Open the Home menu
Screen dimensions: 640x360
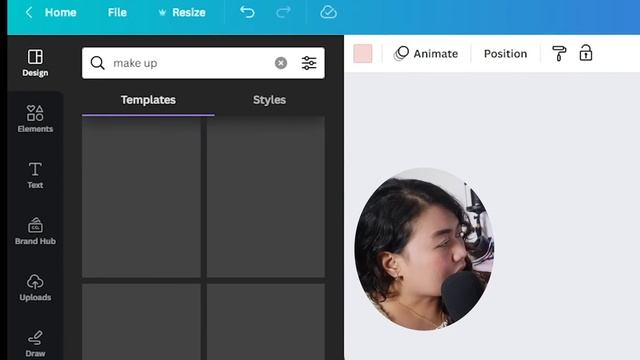(x=60, y=12)
